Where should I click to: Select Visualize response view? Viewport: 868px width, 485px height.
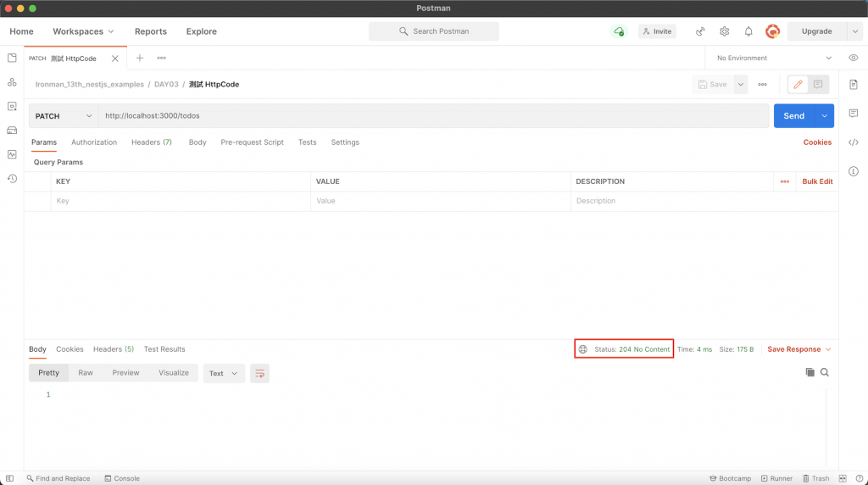[174, 373]
